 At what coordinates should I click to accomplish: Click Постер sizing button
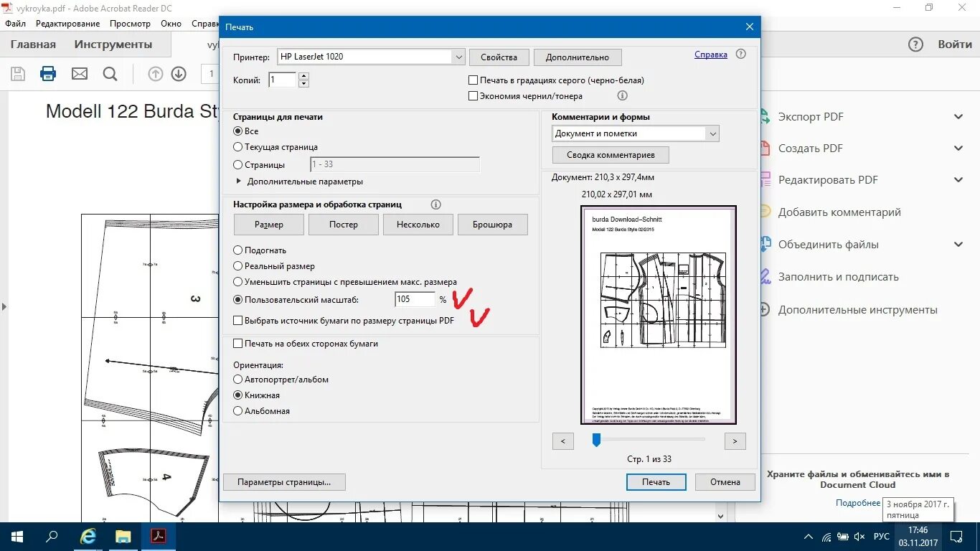tap(344, 225)
